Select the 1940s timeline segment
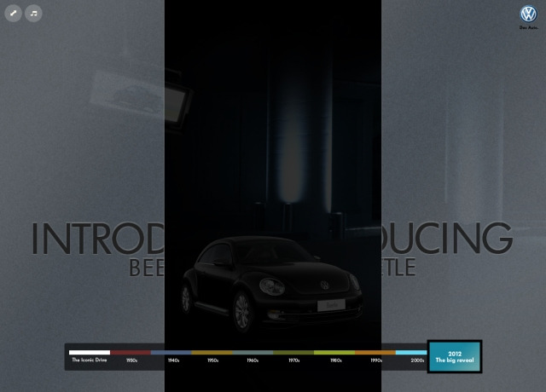 tap(171, 356)
